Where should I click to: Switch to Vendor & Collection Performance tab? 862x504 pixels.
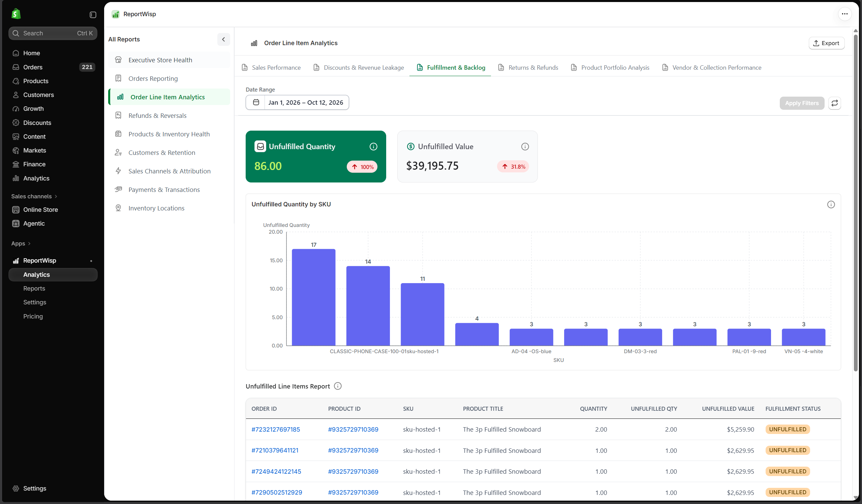tap(712, 67)
